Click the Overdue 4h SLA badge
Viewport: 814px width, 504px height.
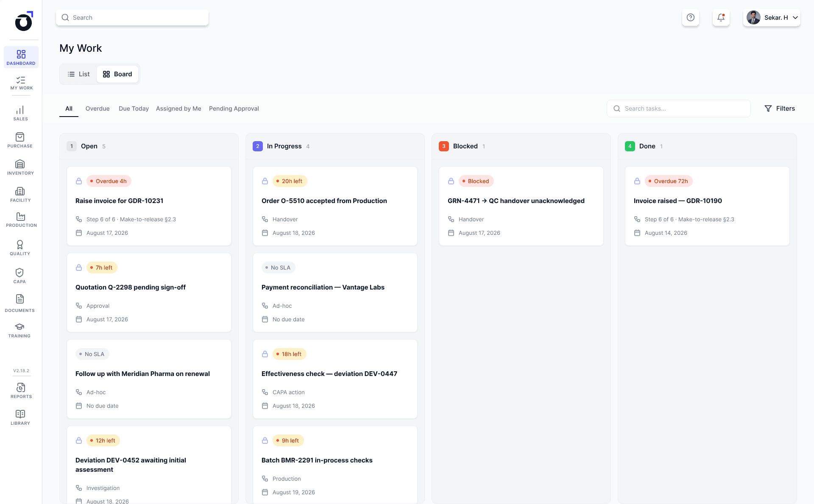click(x=109, y=181)
